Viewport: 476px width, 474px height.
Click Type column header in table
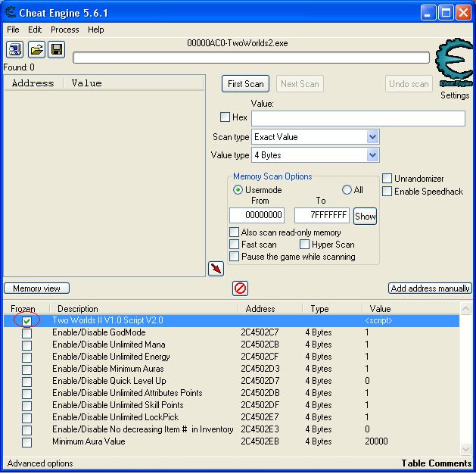[332, 309]
